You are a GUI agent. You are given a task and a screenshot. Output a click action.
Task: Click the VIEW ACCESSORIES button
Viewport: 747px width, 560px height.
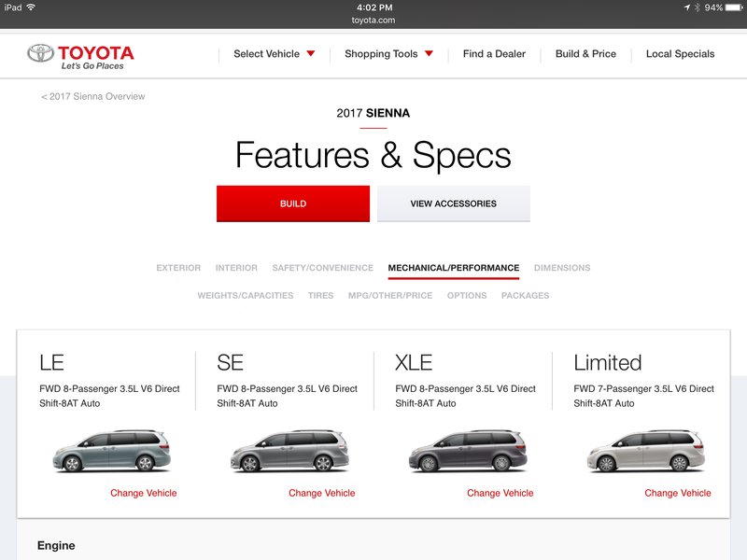tap(454, 203)
